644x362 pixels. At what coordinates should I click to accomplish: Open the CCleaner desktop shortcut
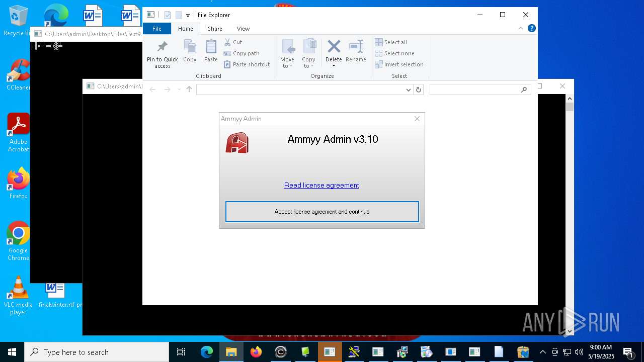pos(18,75)
